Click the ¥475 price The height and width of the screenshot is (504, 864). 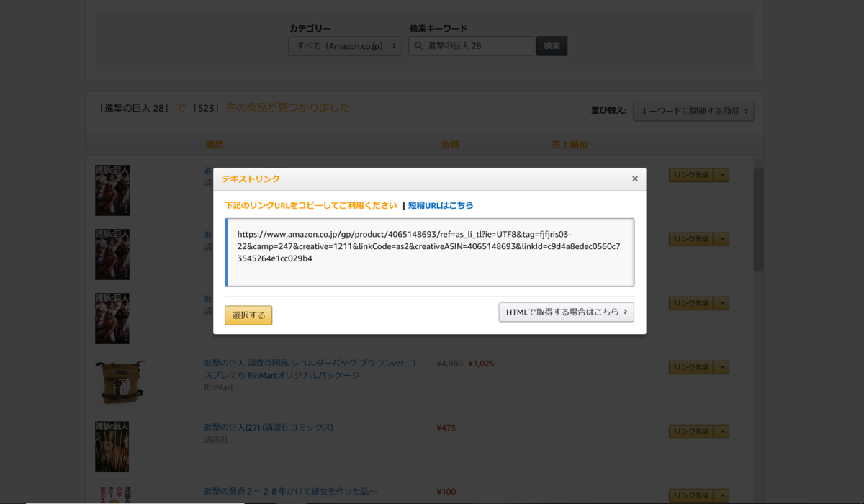(446, 428)
